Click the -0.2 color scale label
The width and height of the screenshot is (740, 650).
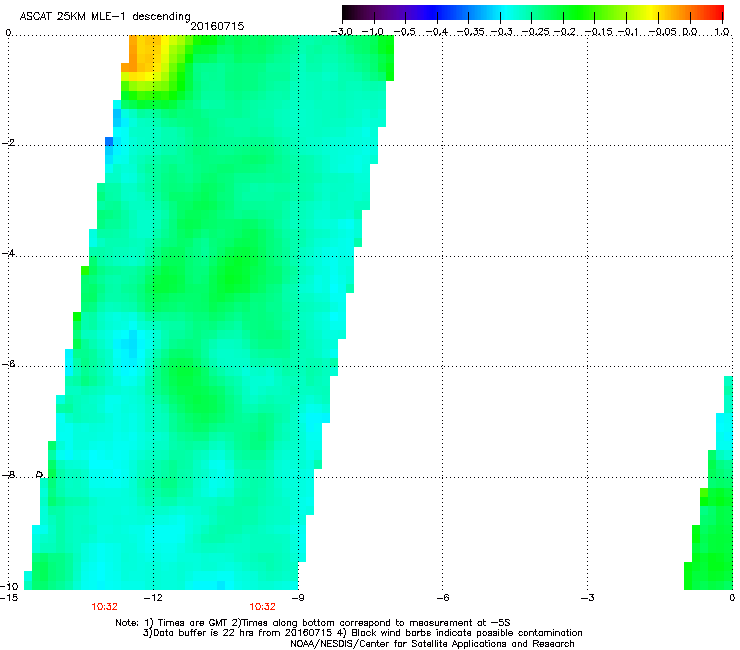pyautogui.click(x=564, y=32)
